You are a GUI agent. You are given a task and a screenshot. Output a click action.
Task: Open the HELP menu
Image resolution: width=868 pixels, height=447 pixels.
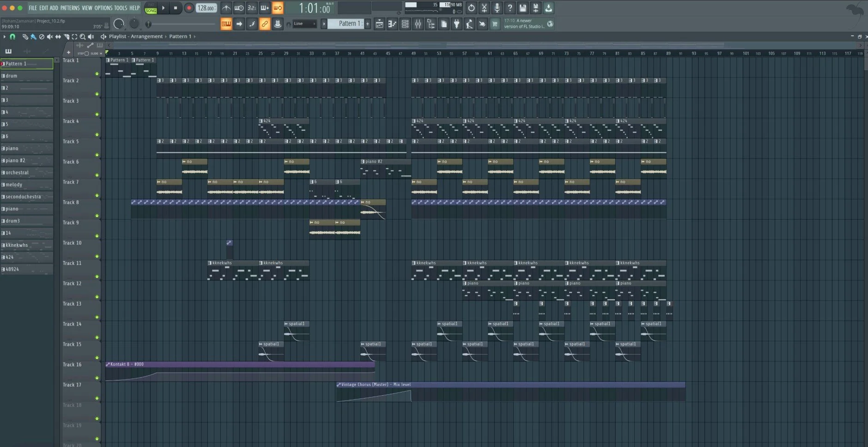(134, 8)
